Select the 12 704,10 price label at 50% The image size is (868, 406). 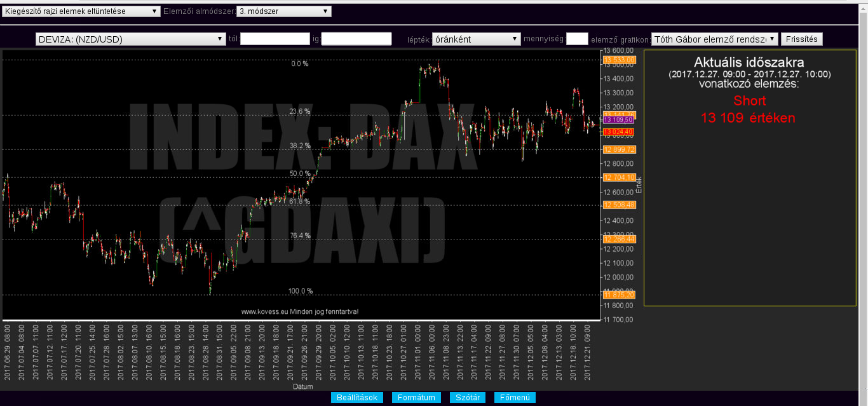(x=619, y=177)
